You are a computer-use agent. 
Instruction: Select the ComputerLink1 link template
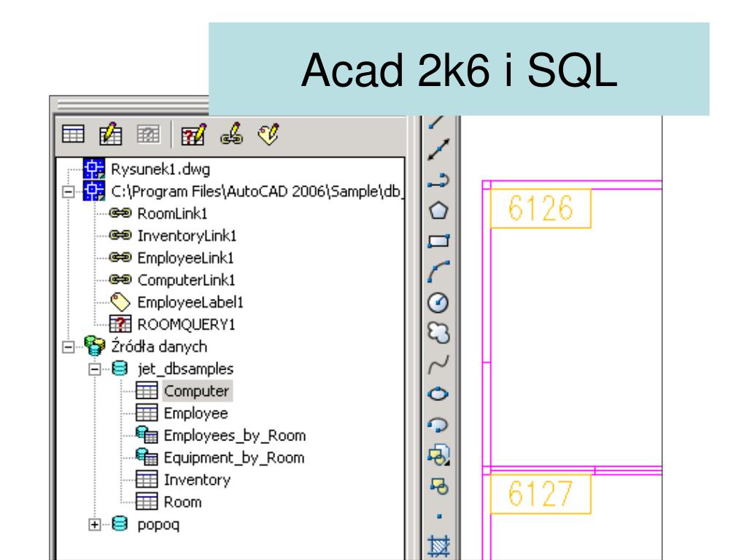click(186, 280)
